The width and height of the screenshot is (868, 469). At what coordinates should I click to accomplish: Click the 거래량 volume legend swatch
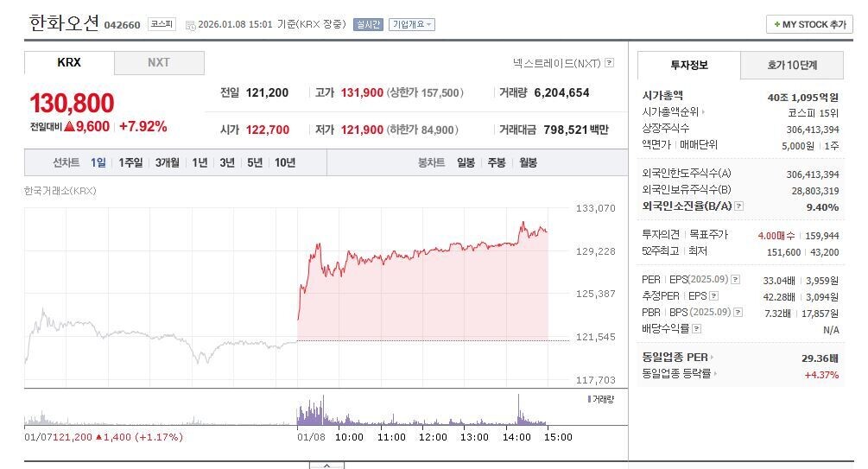click(x=589, y=399)
